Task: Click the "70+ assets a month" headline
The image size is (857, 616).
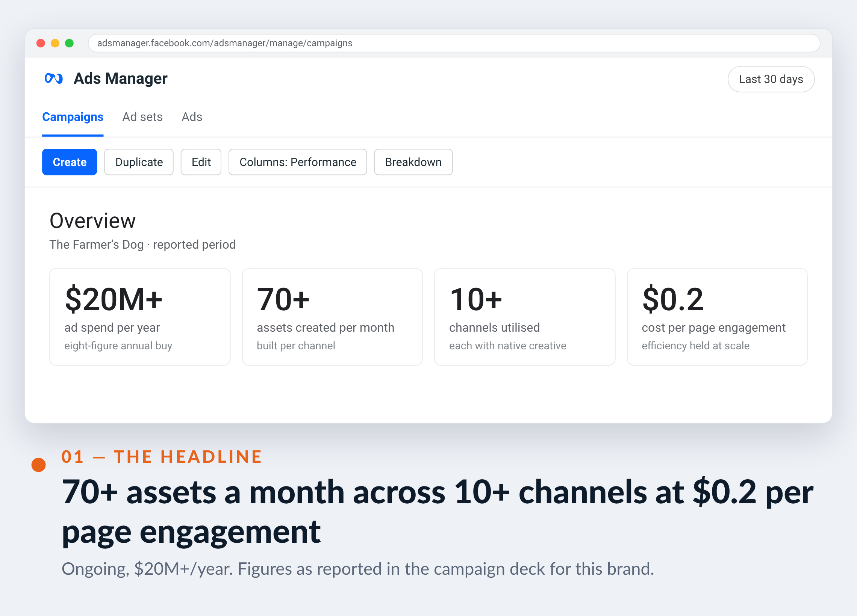Action: [x=437, y=511]
